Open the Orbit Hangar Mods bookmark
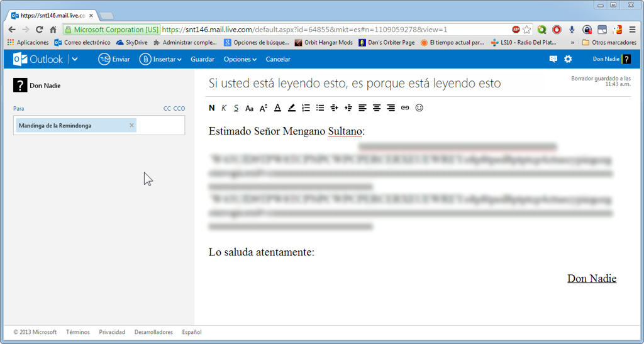This screenshot has height=344, width=644. point(324,42)
